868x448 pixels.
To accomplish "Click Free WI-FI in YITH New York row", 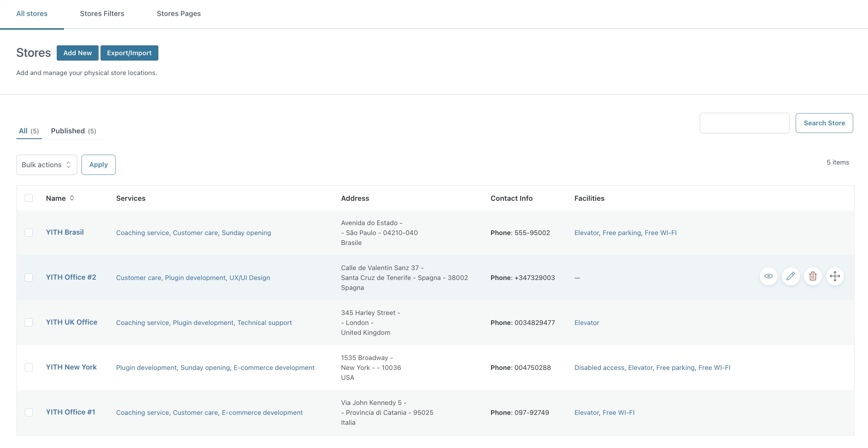I will click(x=714, y=368).
